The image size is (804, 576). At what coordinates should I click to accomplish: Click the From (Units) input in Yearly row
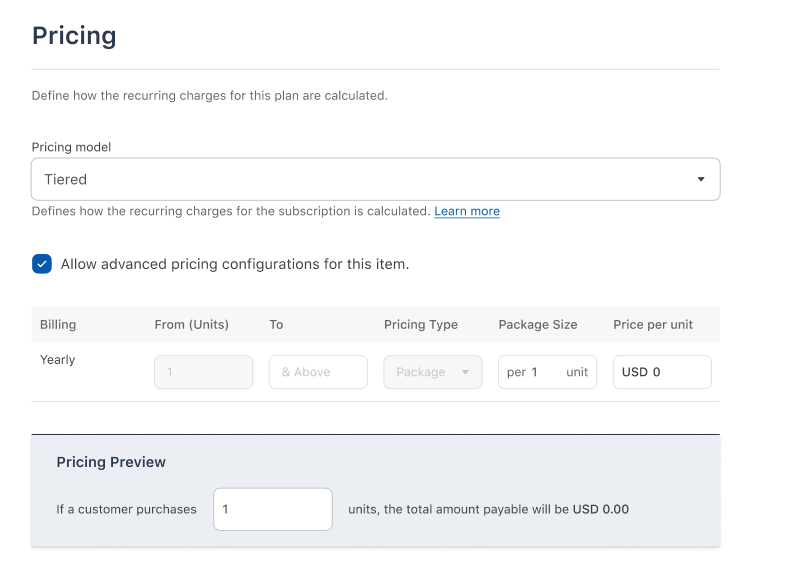(x=203, y=371)
